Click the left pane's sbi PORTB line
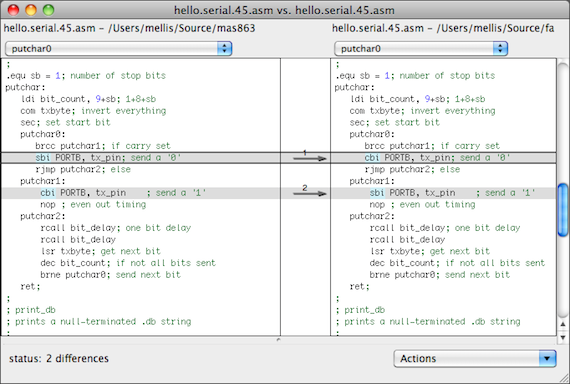The height and width of the screenshot is (384, 570). [x=141, y=158]
